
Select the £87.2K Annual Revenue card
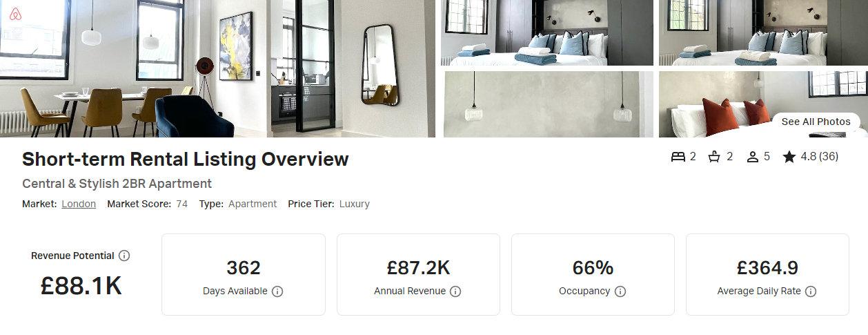pos(418,274)
